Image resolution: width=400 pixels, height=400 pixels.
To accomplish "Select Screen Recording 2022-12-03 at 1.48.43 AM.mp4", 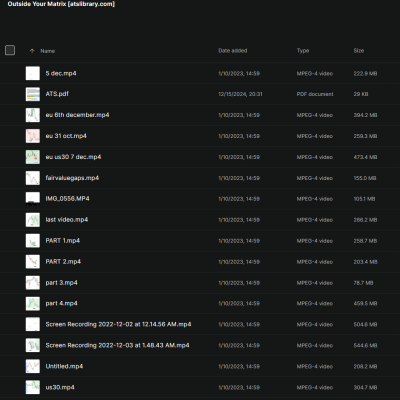I will pyautogui.click(x=117, y=345).
